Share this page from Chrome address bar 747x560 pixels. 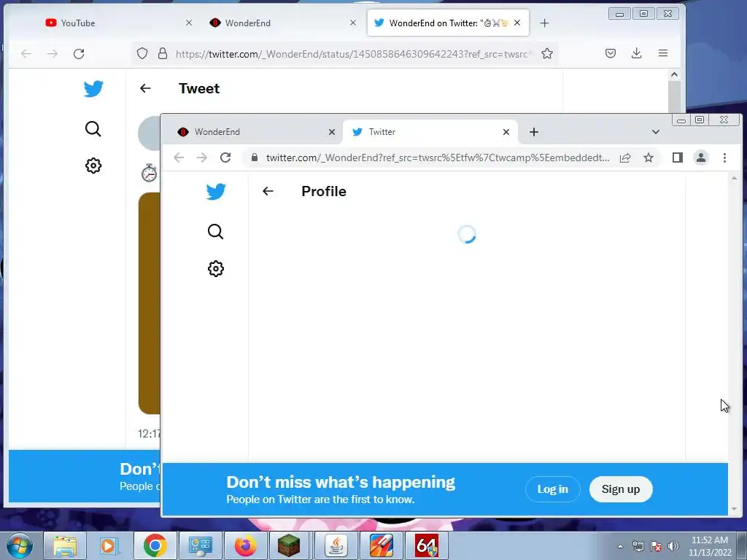click(x=625, y=157)
